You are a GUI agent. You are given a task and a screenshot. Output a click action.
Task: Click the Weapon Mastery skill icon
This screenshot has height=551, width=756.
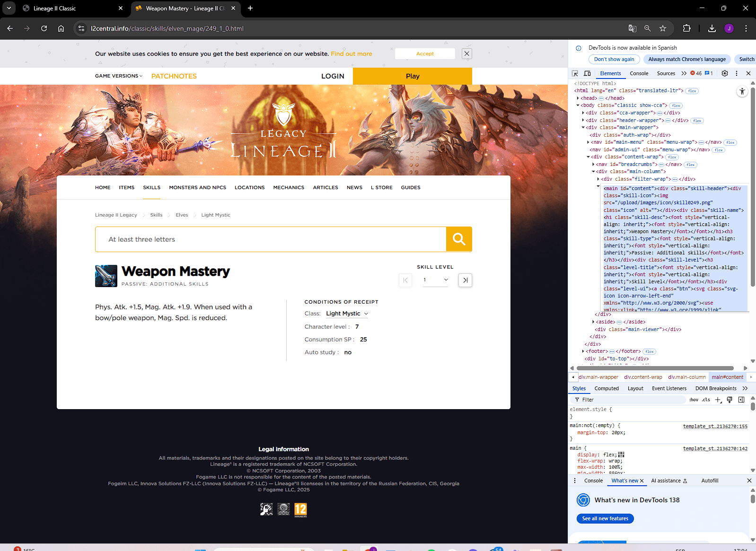pos(106,276)
